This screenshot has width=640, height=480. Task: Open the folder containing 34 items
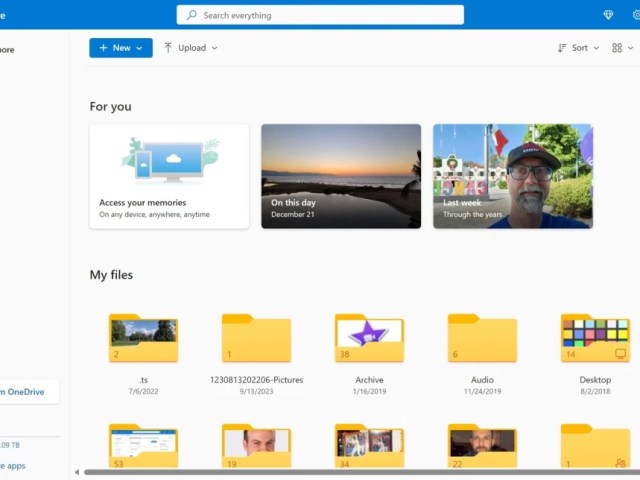coord(369,446)
